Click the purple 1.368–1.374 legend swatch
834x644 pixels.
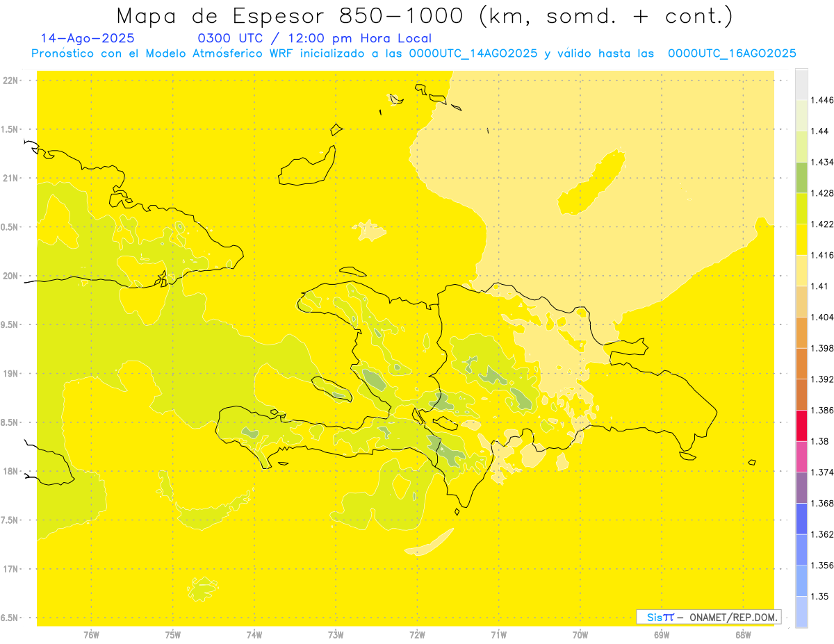[801, 487]
